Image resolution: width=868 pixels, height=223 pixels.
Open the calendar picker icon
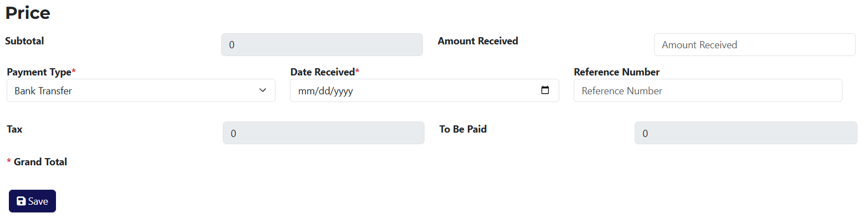coord(545,90)
